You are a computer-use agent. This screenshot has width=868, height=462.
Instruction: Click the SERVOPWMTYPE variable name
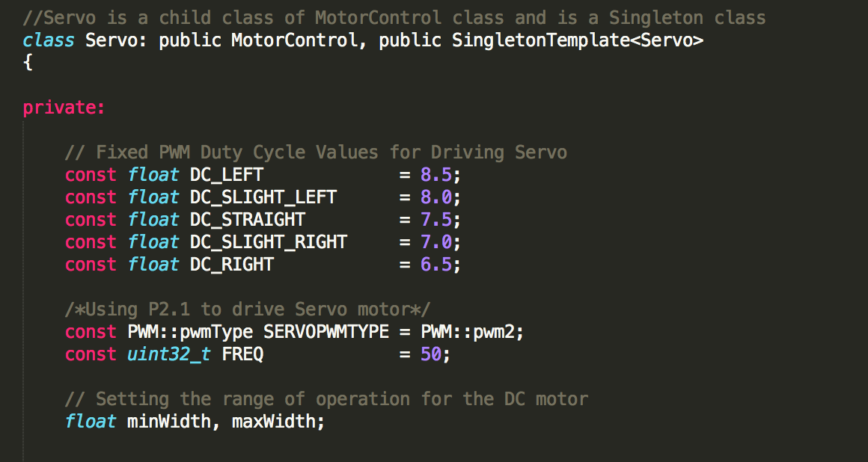tap(326, 332)
